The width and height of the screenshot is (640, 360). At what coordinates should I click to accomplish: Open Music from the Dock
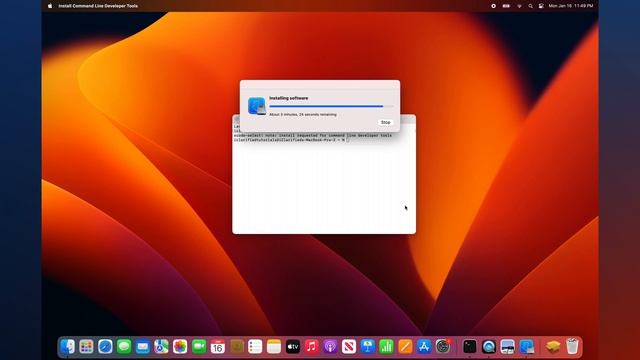click(311, 347)
